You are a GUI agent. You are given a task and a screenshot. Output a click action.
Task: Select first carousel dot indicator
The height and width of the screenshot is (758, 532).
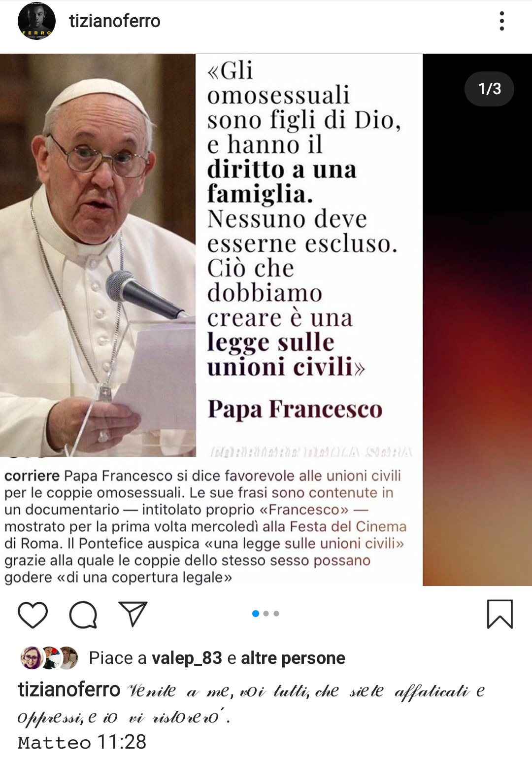(x=256, y=614)
